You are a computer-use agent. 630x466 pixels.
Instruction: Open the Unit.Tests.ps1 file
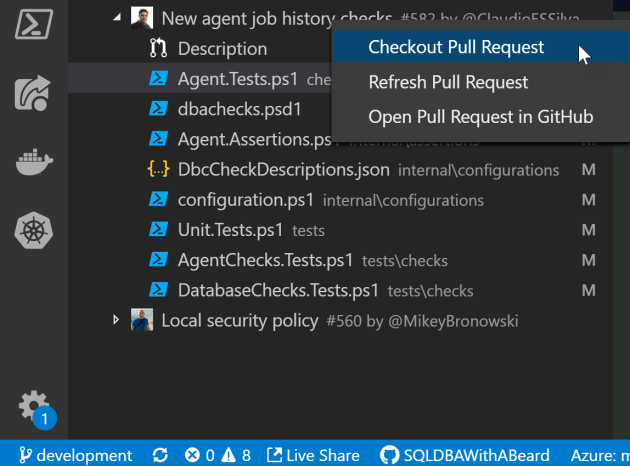coord(230,230)
